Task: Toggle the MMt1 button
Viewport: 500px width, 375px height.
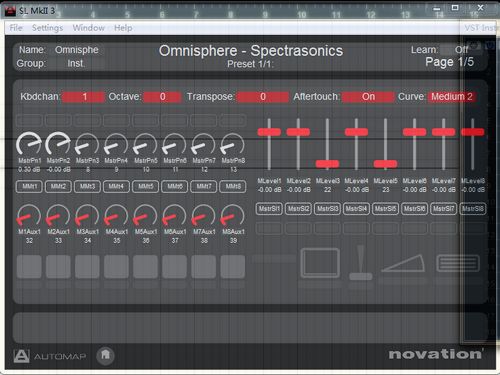Action: point(29,186)
